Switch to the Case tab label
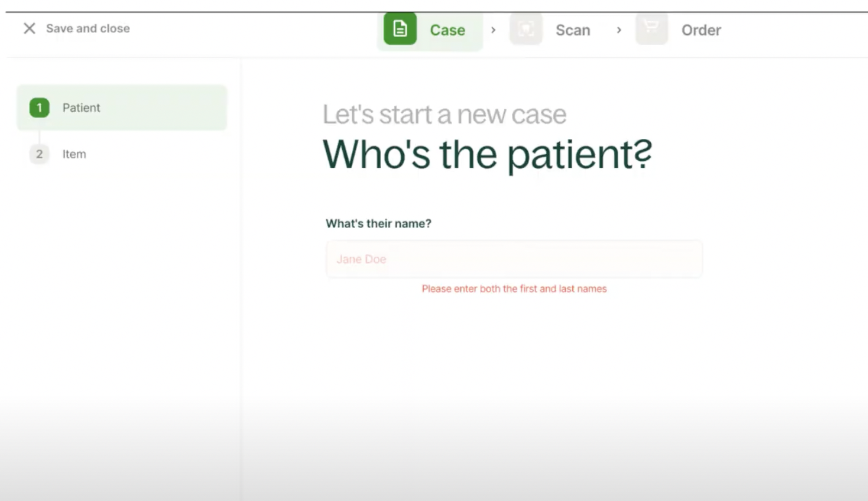The image size is (868, 501). pos(447,30)
